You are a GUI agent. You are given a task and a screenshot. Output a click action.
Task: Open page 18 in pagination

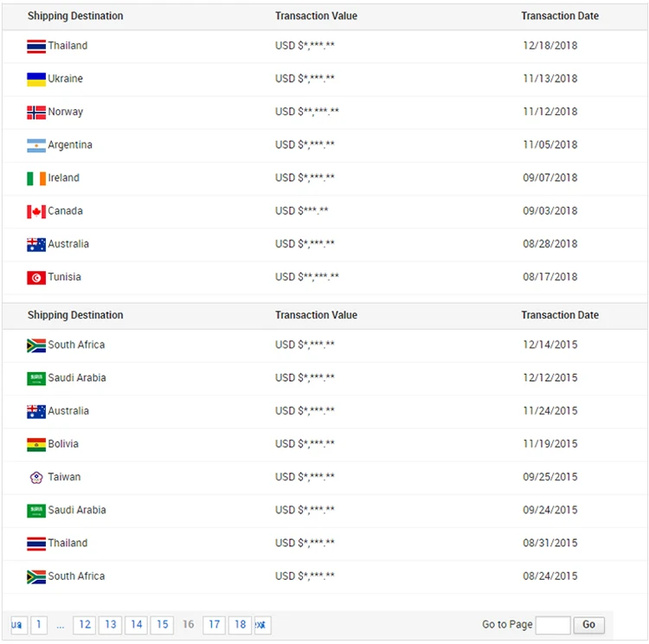pyautogui.click(x=241, y=624)
